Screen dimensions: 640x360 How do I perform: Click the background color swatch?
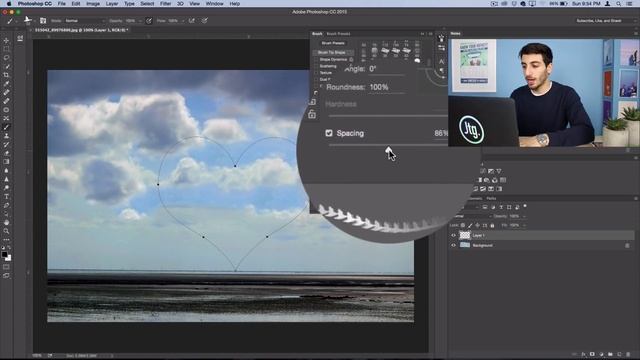(8, 258)
